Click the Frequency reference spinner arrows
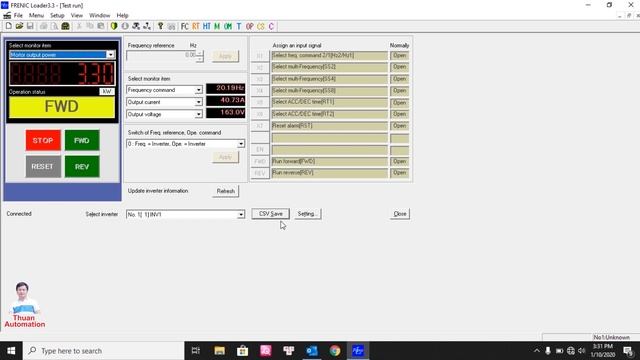 (200, 56)
